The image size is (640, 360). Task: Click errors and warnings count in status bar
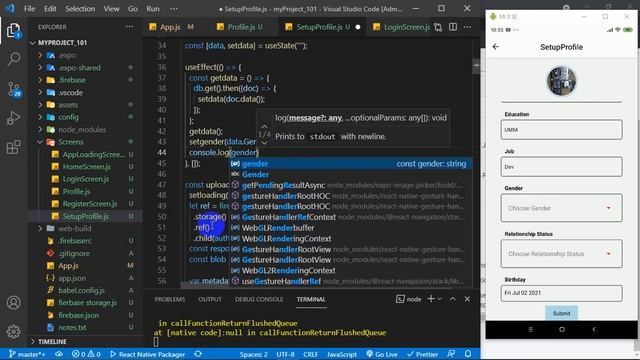(86, 354)
